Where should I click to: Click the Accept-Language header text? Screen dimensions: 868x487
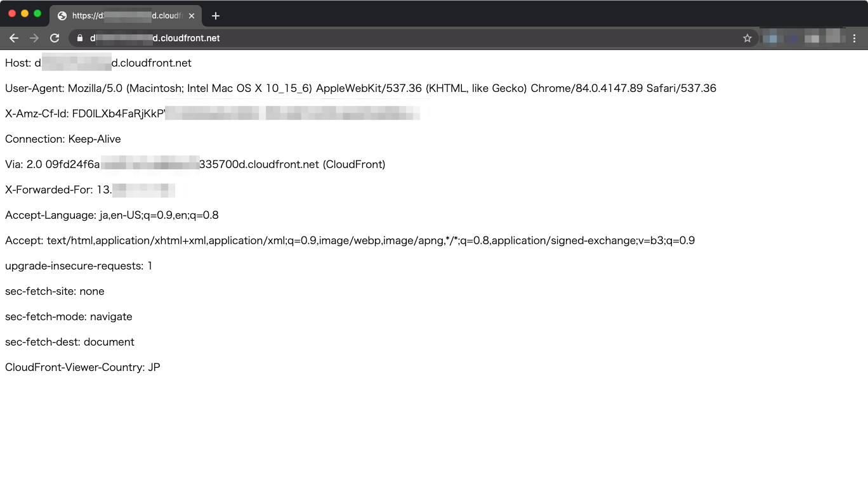(112, 215)
